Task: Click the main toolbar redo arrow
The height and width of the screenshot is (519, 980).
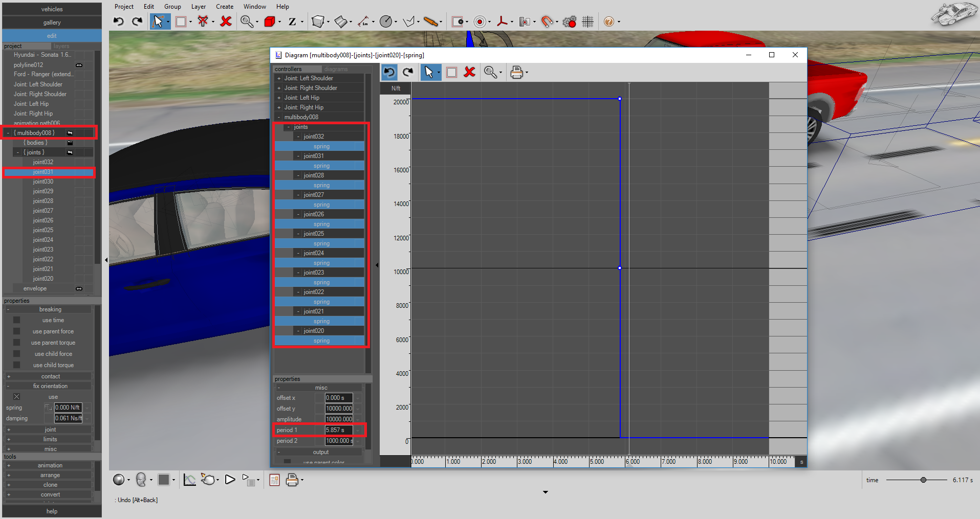Action: (137, 21)
